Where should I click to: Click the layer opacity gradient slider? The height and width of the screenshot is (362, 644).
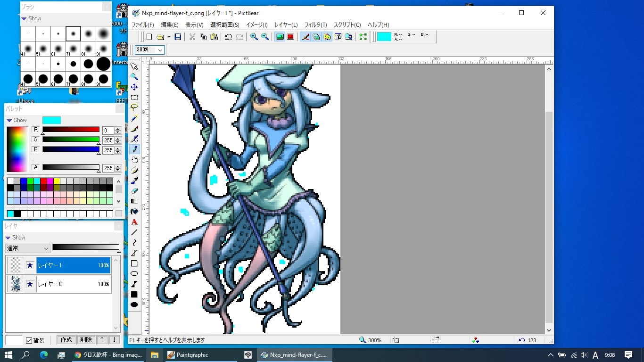[x=86, y=247]
